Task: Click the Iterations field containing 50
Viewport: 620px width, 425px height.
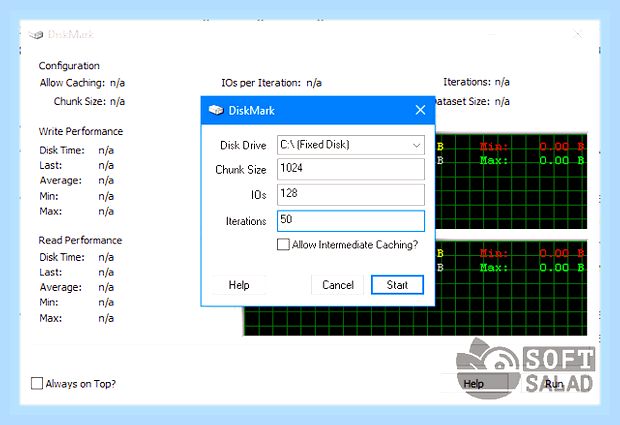Action: point(351,221)
